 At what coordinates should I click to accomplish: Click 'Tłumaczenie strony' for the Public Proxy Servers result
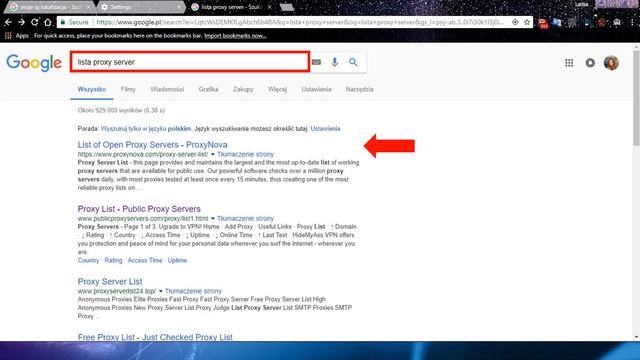click(245, 218)
